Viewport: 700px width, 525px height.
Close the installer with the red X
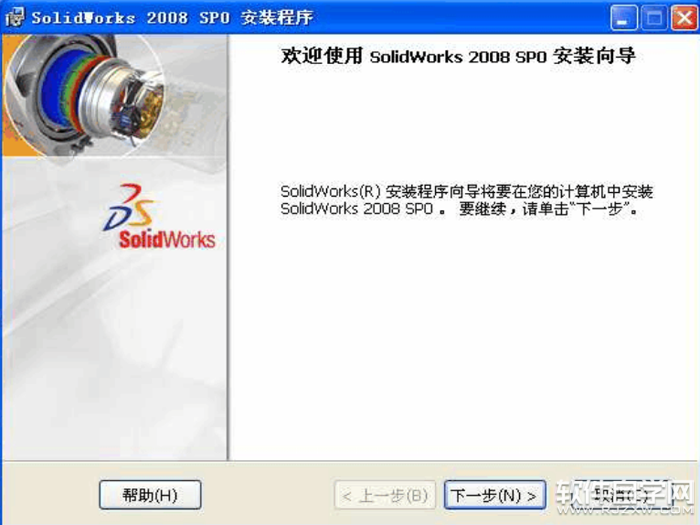pos(684,18)
